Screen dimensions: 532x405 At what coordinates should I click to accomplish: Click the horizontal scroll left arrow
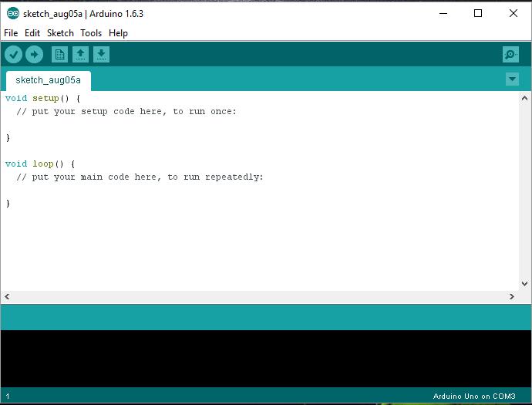7,297
